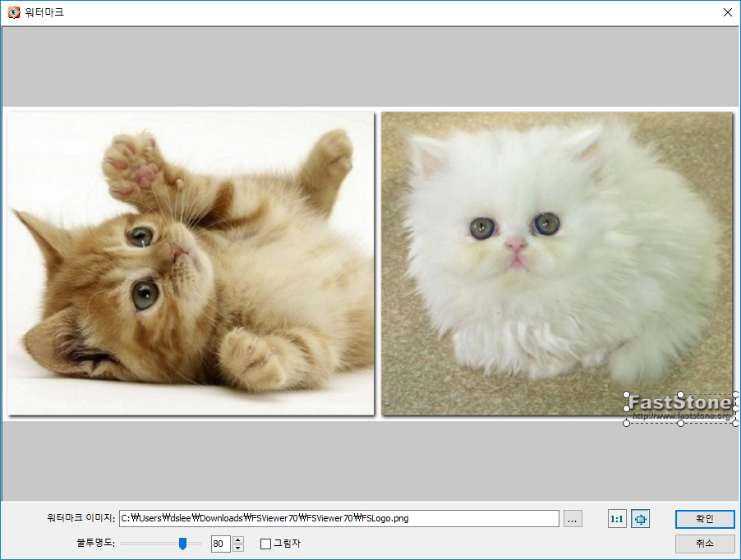This screenshot has height=560, width=741.
Task: Click the 불투명도 opacity slider thumb
Action: click(183, 543)
